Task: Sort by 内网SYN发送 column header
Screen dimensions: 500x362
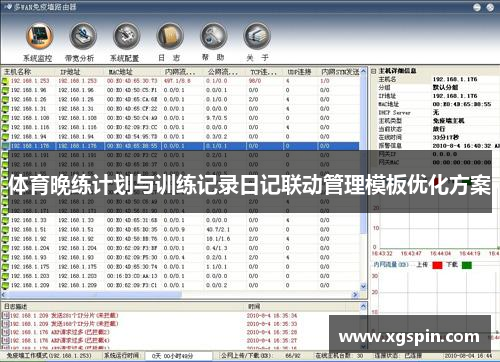Action: 340,72
